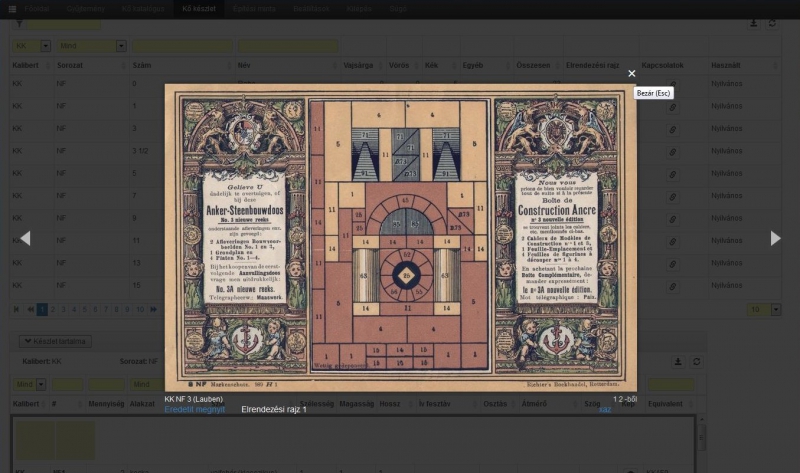Click the lower panel vertical scrollbar

pyautogui.click(x=702, y=439)
